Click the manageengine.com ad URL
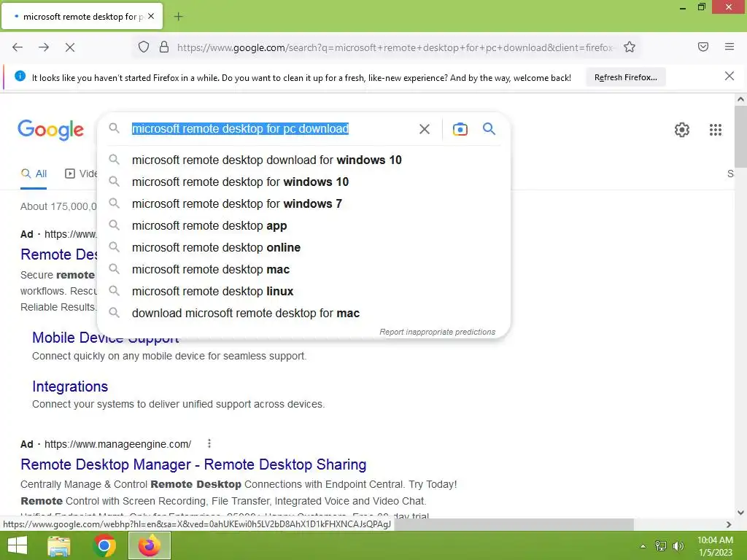The width and height of the screenshot is (747, 560). (x=117, y=444)
